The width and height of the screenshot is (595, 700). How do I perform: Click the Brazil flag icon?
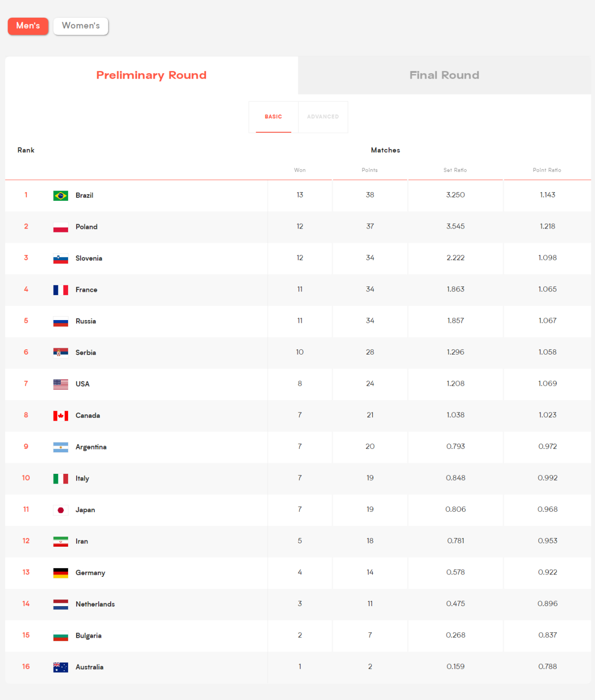(60, 195)
